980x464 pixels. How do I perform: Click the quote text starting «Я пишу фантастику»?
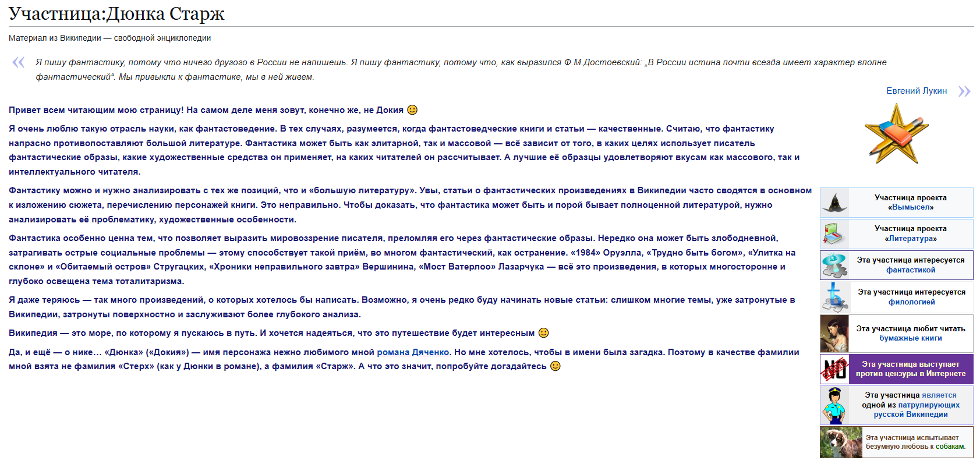pos(461,69)
